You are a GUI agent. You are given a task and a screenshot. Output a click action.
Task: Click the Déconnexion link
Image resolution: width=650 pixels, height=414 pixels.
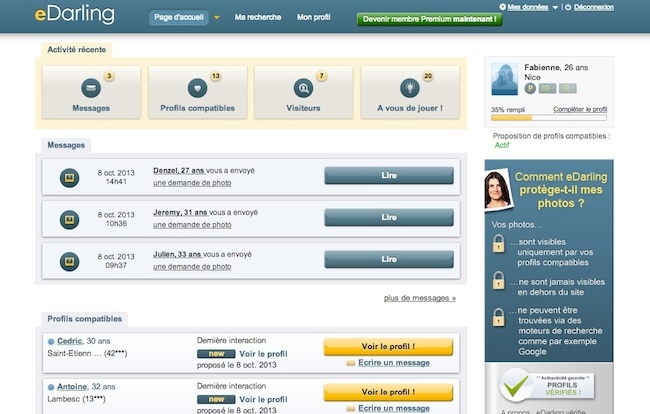(594, 7)
